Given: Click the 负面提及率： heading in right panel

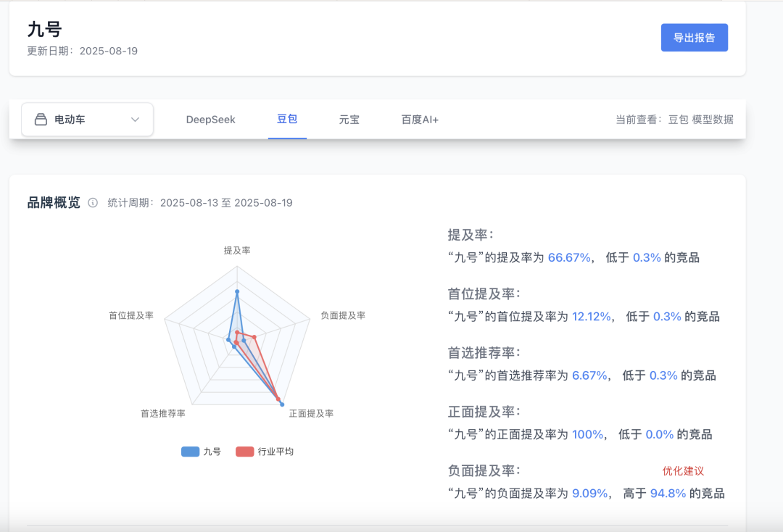Looking at the screenshot, I should click(x=484, y=470).
